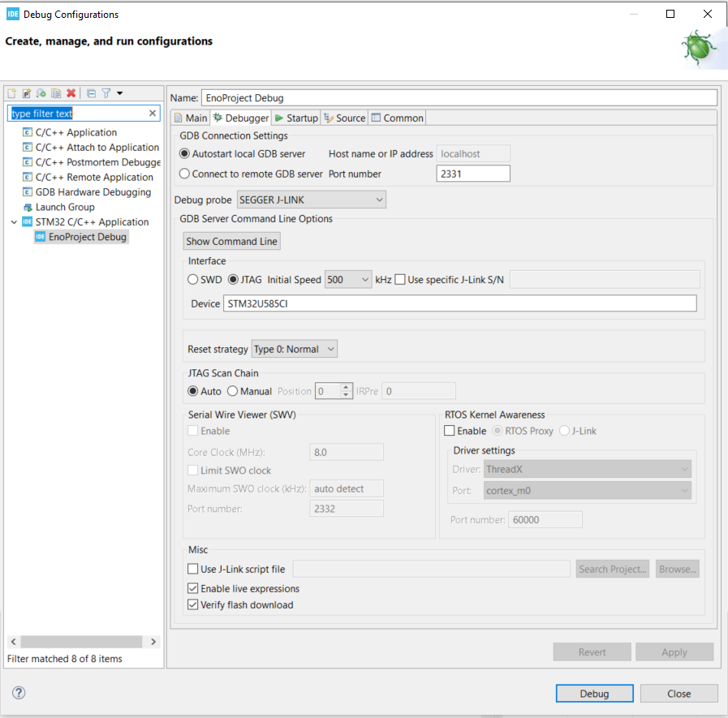Select the RTOS Proxy radio option

(x=498, y=431)
